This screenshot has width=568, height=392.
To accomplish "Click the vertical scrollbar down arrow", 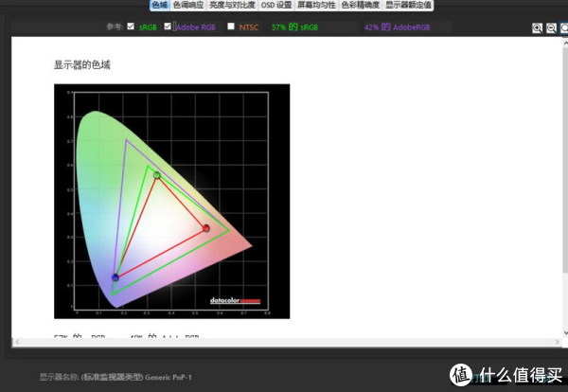I will pyautogui.click(x=565, y=332).
